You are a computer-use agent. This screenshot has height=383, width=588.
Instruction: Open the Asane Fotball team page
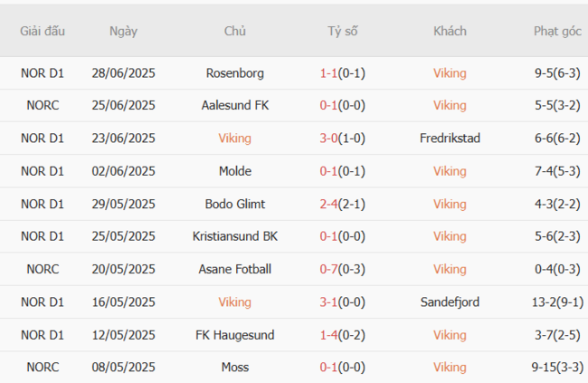235,269
